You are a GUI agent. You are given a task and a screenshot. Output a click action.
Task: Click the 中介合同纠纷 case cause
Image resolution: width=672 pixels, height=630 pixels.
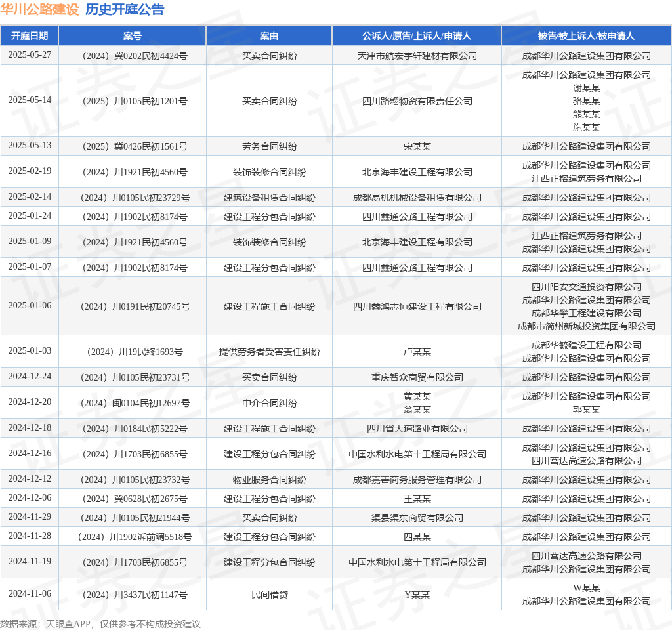coord(269,403)
